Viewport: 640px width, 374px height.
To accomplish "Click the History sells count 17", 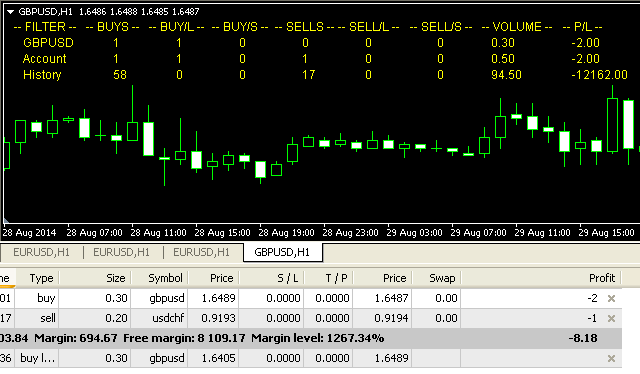I will tap(309, 75).
